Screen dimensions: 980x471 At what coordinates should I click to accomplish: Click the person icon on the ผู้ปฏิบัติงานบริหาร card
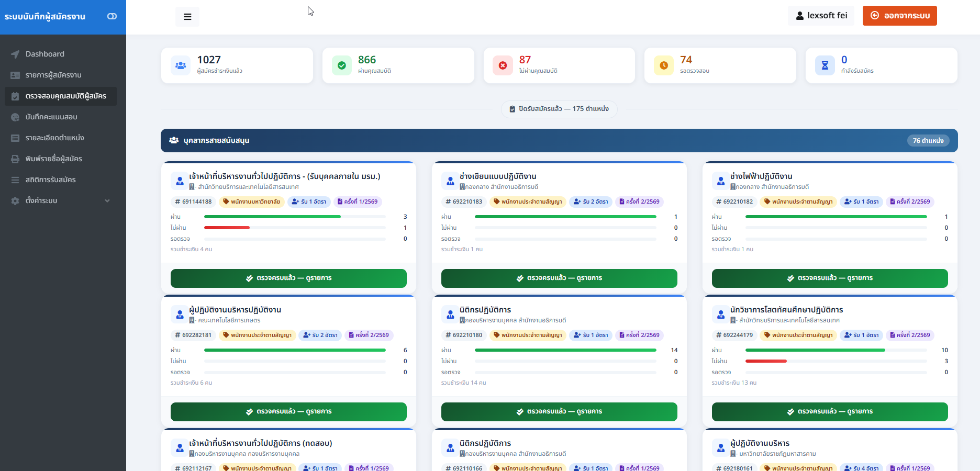pyautogui.click(x=721, y=448)
